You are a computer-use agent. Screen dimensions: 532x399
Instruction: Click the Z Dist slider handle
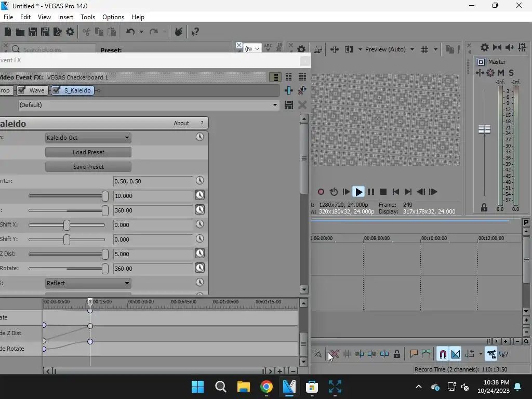click(105, 254)
